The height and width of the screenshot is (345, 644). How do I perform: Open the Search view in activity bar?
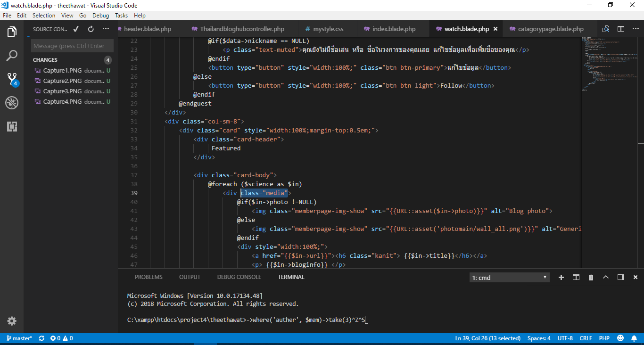12,56
